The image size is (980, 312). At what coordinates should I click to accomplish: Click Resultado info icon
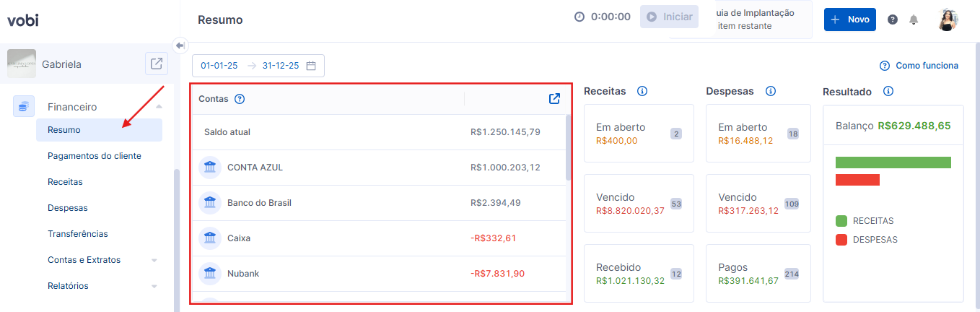tap(888, 91)
